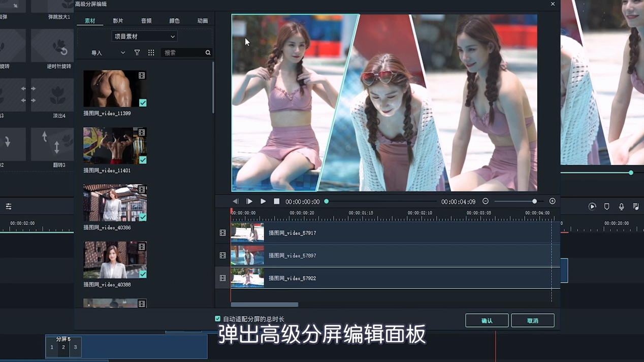Screen dimensions: 644x362
Task: Open the 颜色 tab
Action: click(x=174, y=21)
